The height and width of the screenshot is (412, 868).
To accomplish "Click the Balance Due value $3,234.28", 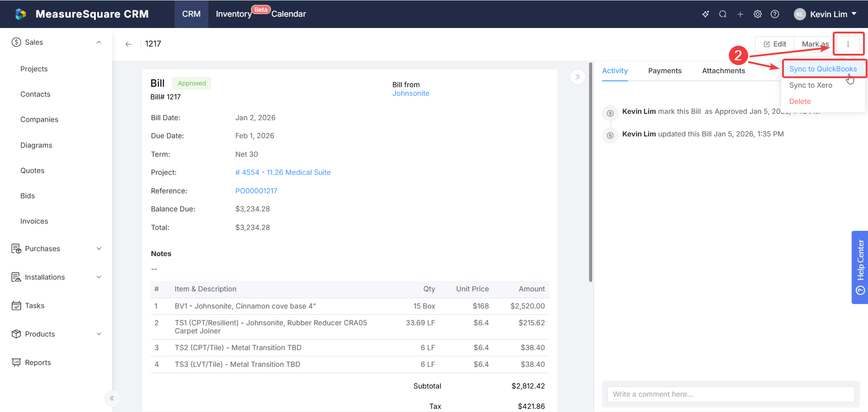I will click(252, 209).
